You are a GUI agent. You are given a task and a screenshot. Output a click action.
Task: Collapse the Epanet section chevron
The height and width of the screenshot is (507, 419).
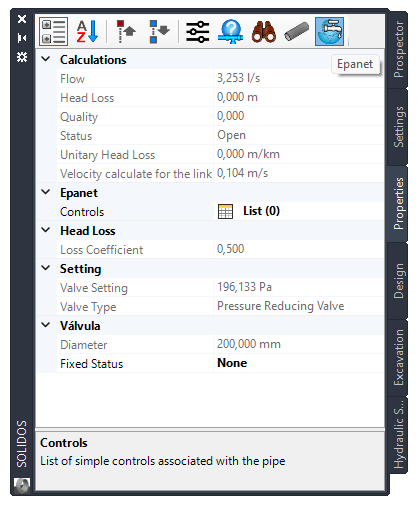pyautogui.click(x=46, y=192)
